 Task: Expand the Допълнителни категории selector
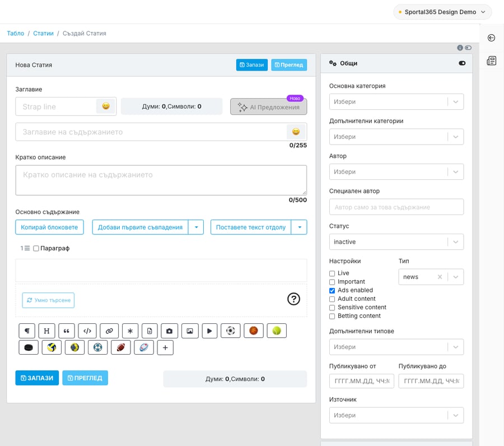396,137
